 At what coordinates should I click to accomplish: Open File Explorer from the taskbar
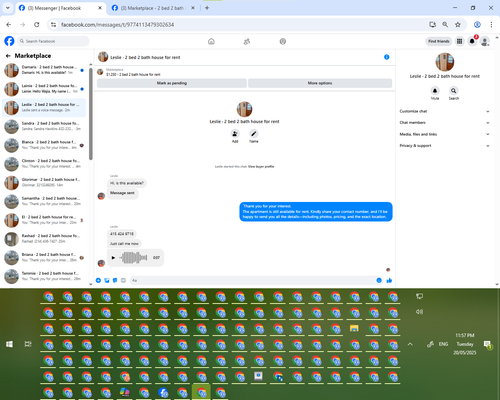[354, 329]
